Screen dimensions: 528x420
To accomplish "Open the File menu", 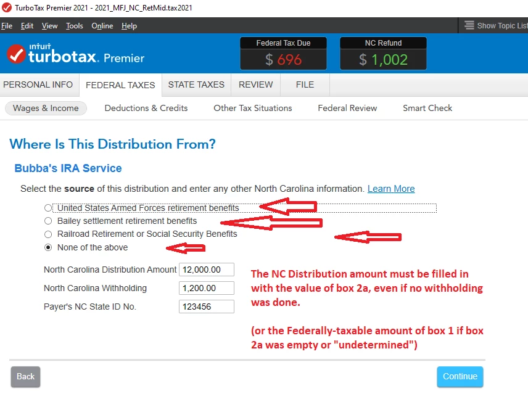I will tap(7, 26).
